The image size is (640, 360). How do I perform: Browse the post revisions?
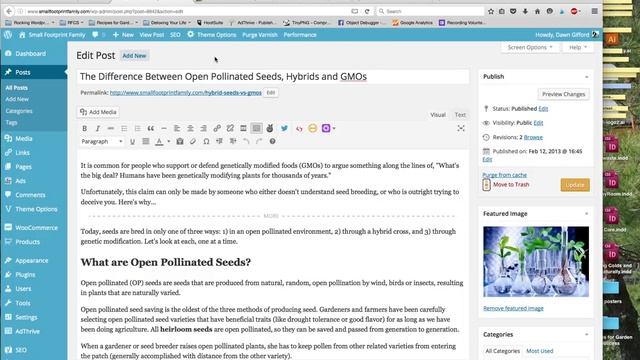tap(533, 137)
